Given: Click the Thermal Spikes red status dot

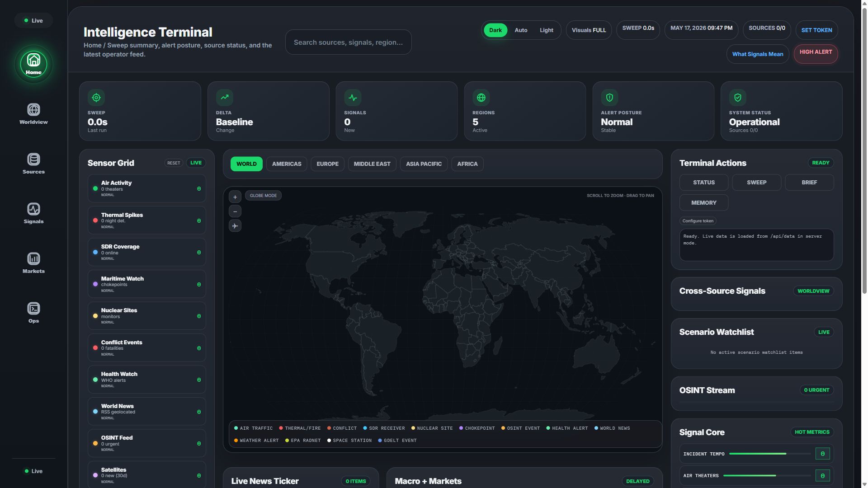Looking at the screenshot, I should [95, 221].
